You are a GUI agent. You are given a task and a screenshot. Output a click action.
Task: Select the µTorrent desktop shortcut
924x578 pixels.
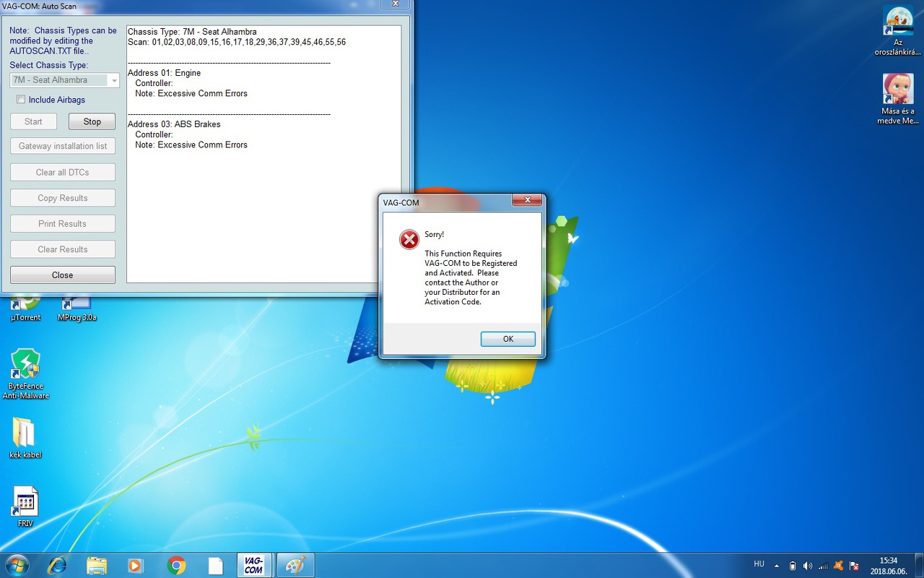click(x=26, y=309)
